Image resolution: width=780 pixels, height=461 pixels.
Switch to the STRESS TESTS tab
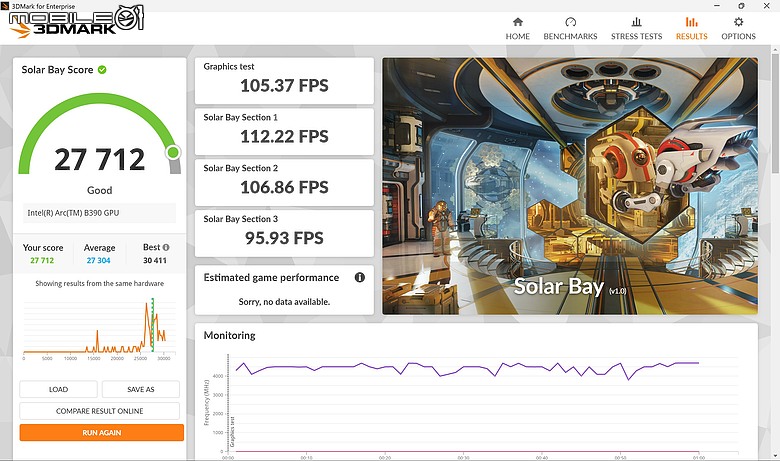[x=636, y=29]
